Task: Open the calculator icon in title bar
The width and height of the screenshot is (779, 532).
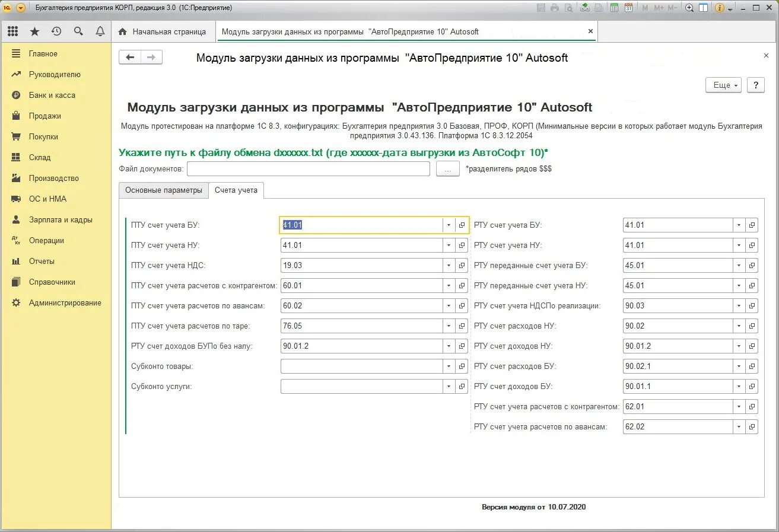Action: pos(615,8)
